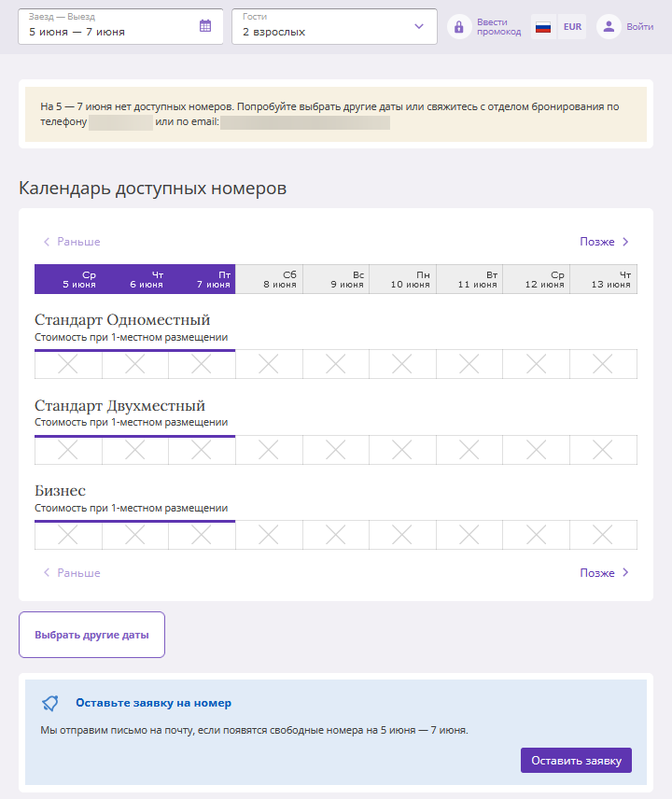Select the Чт 13 июня date header
Viewport: 672px width, 799px height.
click(603, 279)
